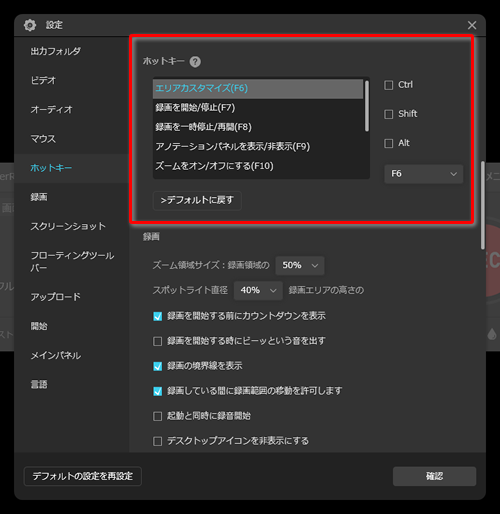This screenshot has height=514, width=500.
Task: Enable the Ctrl modifier checkbox
Action: [x=389, y=85]
